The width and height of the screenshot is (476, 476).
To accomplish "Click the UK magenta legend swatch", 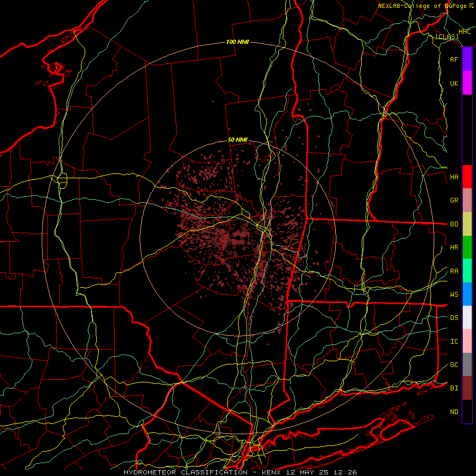I will point(467,83).
